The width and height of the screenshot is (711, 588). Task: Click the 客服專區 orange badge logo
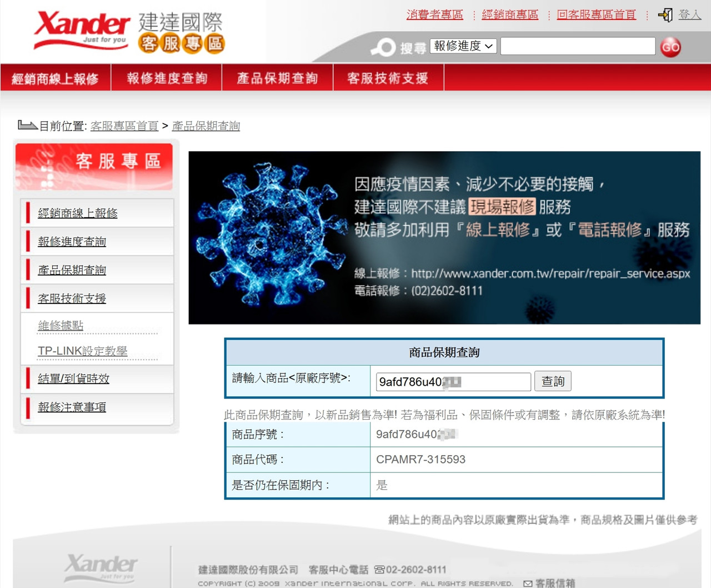click(181, 43)
